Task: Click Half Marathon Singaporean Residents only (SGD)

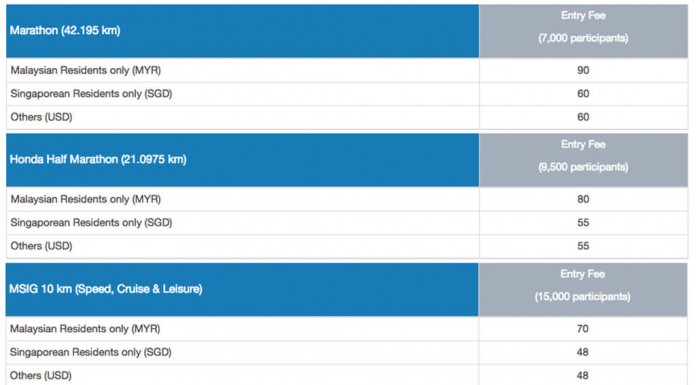Action: (91, 222)
